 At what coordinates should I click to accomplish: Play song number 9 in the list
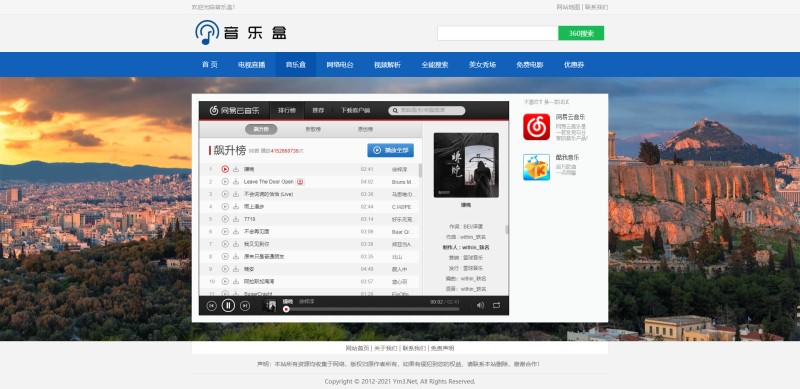[x=225, y=269]
